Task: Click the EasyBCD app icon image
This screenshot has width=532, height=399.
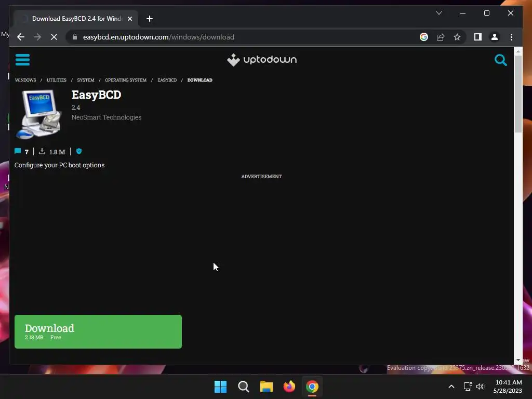Action: (x=38, y=114)
